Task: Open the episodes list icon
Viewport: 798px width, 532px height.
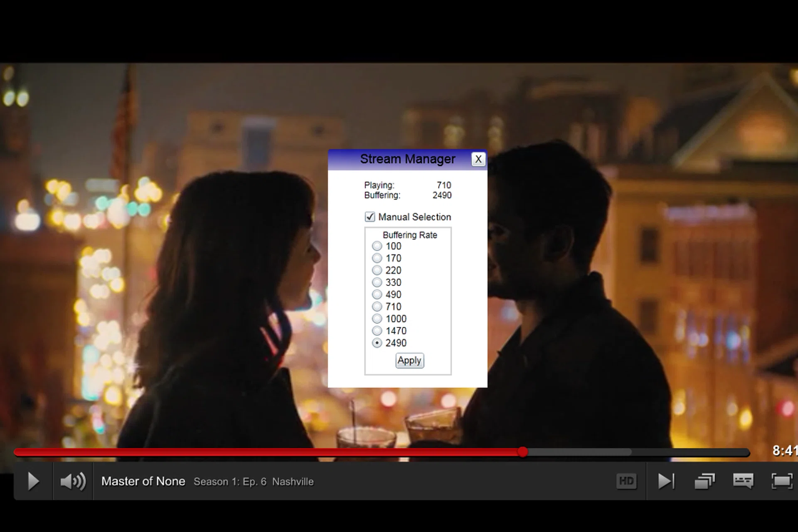Action: (x=704, y=481)
